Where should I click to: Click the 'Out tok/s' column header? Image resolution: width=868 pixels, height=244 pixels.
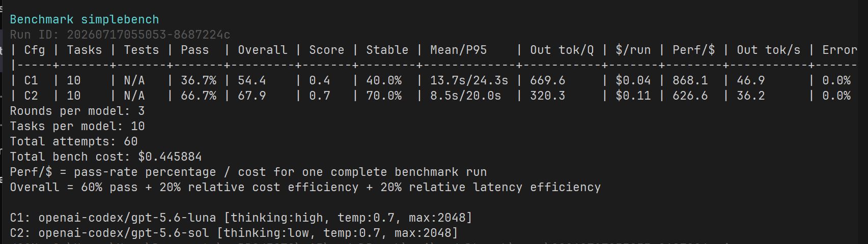coord(768,50)
